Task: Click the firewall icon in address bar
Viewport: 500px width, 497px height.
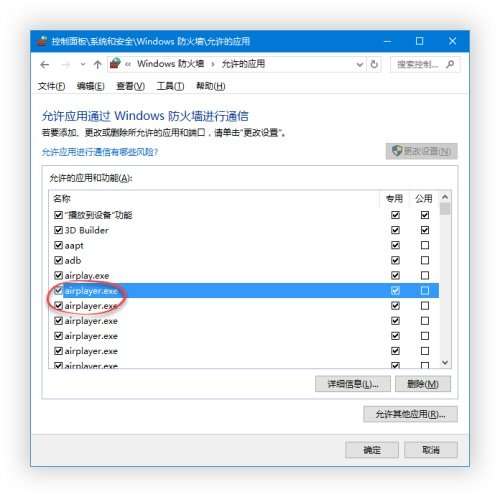Action: point(115,64)
